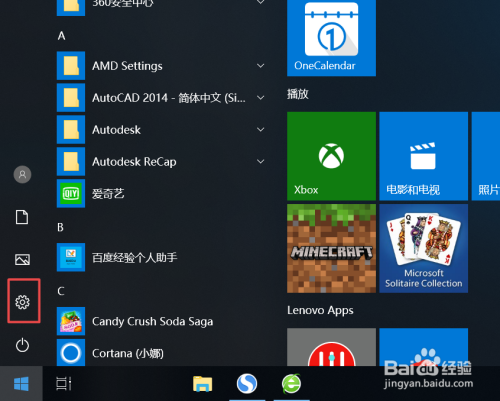Click the 播放 tile group title
Screen dimensions: 500x401
click(298, 94)
